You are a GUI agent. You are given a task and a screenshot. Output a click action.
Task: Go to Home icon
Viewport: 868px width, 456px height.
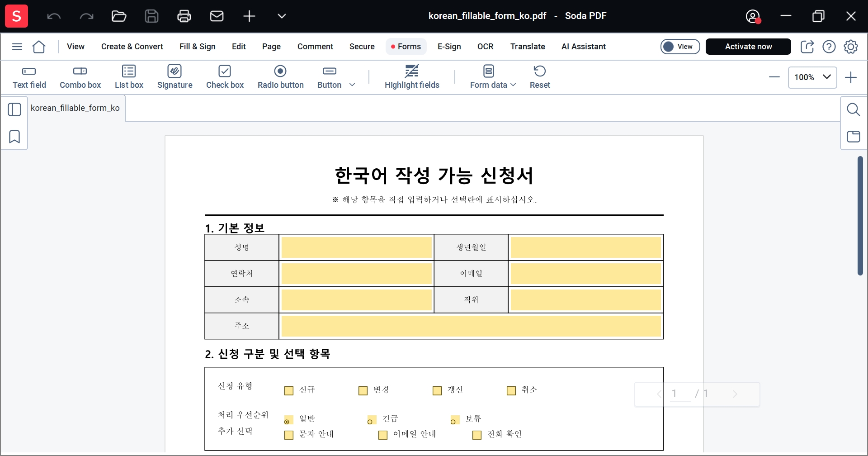pyautogui.click(x=39, y=47)
